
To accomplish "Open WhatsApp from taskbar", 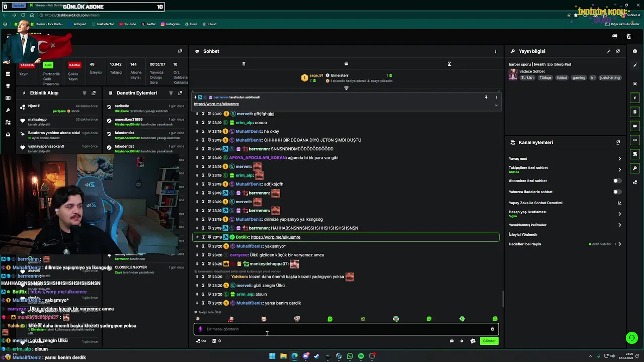I will (350, 356).
